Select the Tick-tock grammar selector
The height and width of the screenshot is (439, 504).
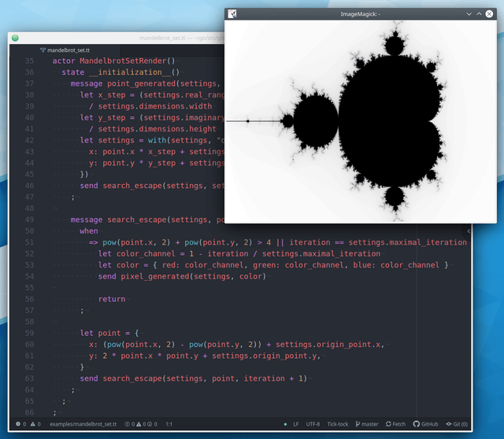pyautogui.click(x=338, y=424)
